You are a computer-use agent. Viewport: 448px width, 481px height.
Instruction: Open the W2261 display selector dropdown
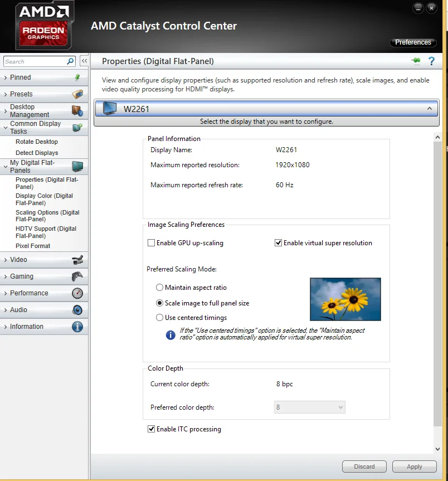266,109
